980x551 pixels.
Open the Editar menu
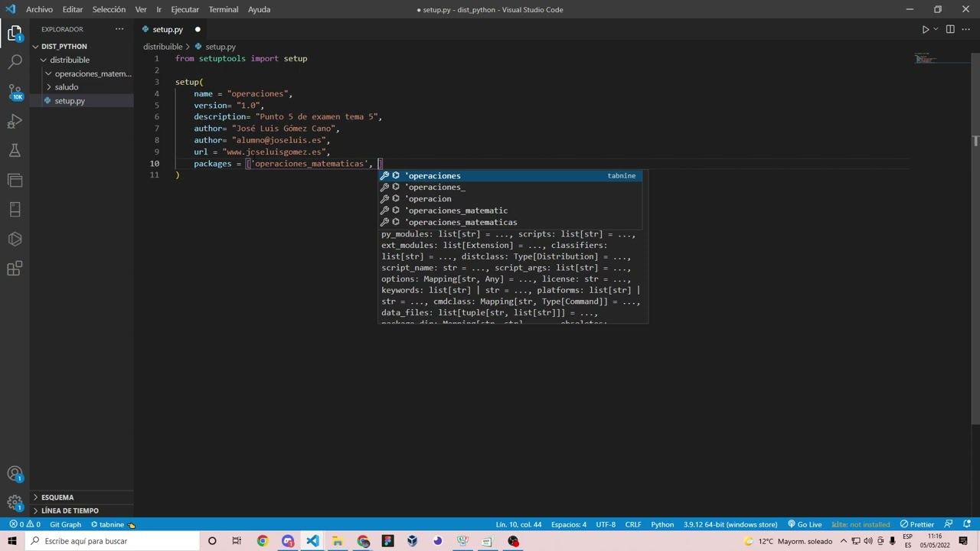tap(73, 9)
